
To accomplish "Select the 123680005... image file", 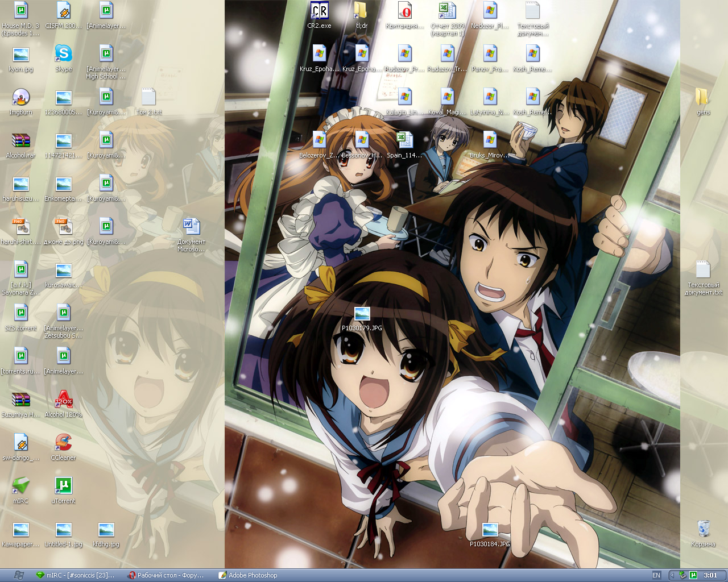I will coord(64,102).
